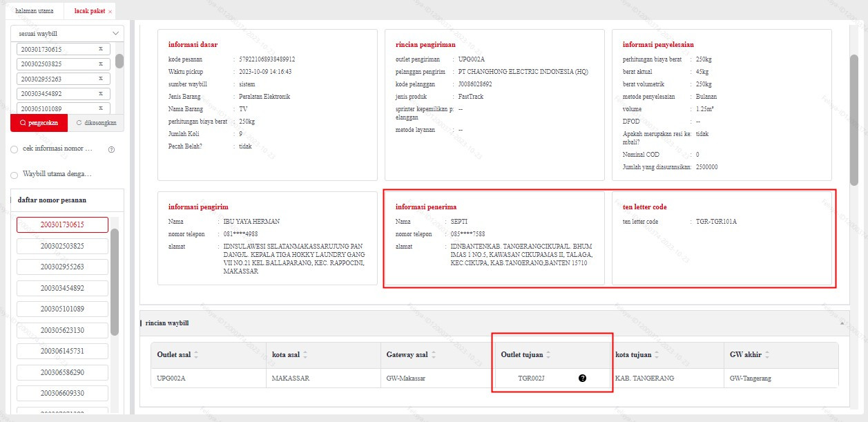868x422 pixels.
Task: Select order 200306609330 in list
Action: coord(63,393)
